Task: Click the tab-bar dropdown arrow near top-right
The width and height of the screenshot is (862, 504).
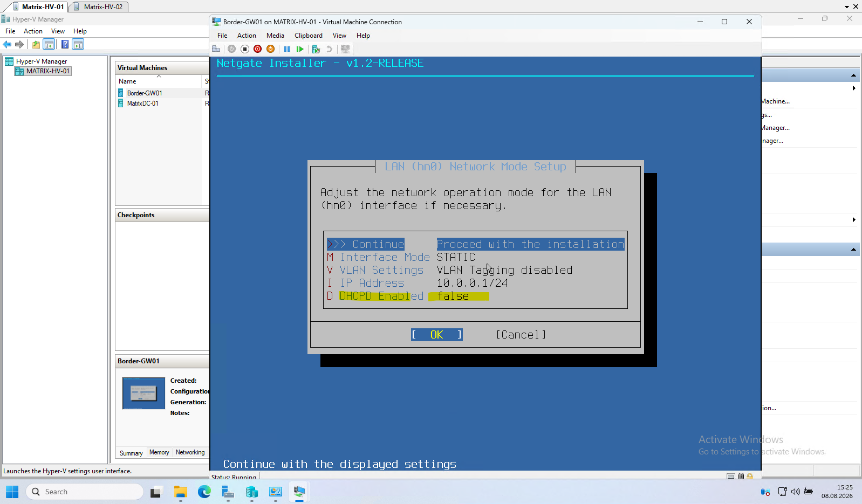Action: click(x=847, y=7)
